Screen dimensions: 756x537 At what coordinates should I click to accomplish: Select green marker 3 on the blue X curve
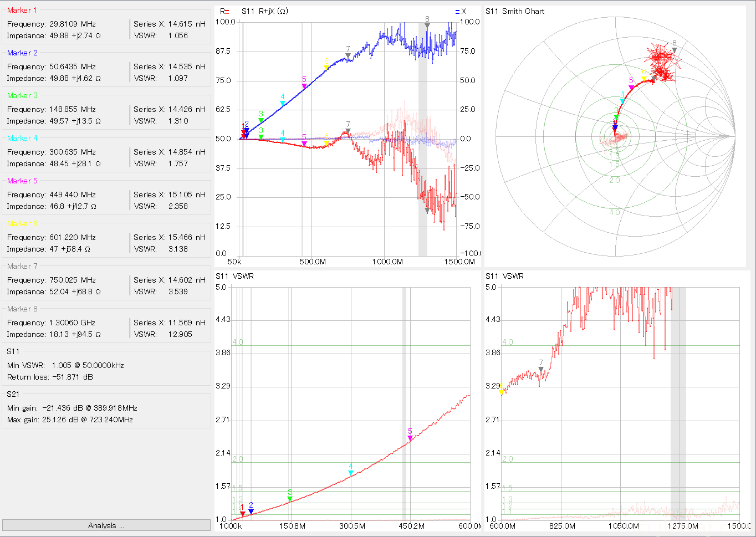point(261,120)
